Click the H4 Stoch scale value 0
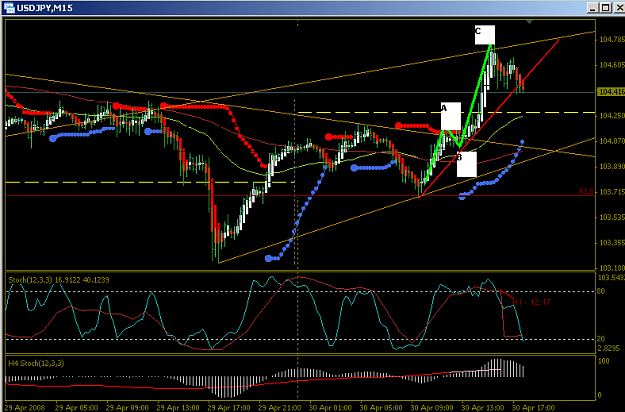The height and width of the screenshot is (412, 625). 600,395
